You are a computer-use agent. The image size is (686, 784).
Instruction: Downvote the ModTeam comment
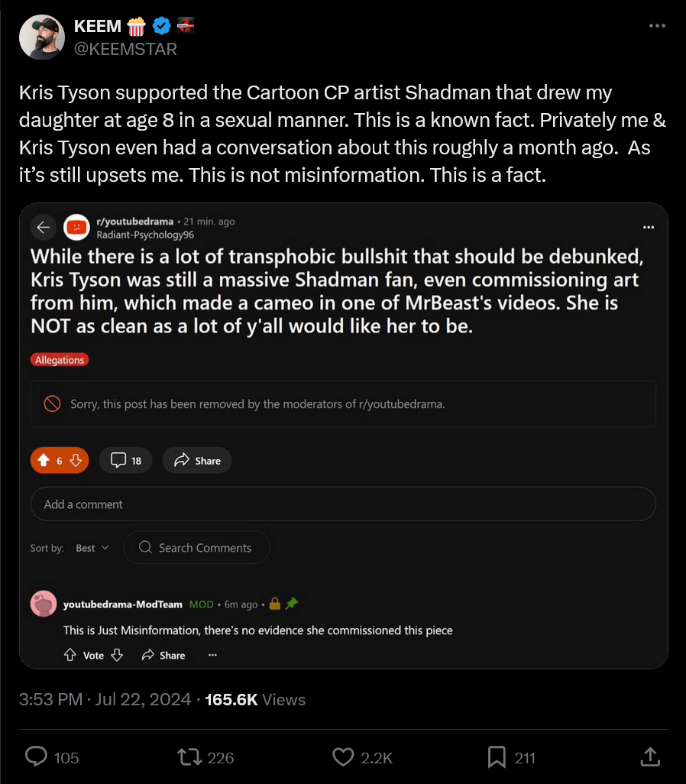point(117,655)
